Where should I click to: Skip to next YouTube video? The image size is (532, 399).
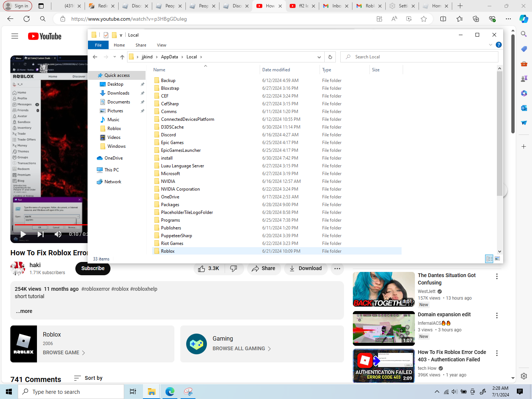(x=41, y=234)
